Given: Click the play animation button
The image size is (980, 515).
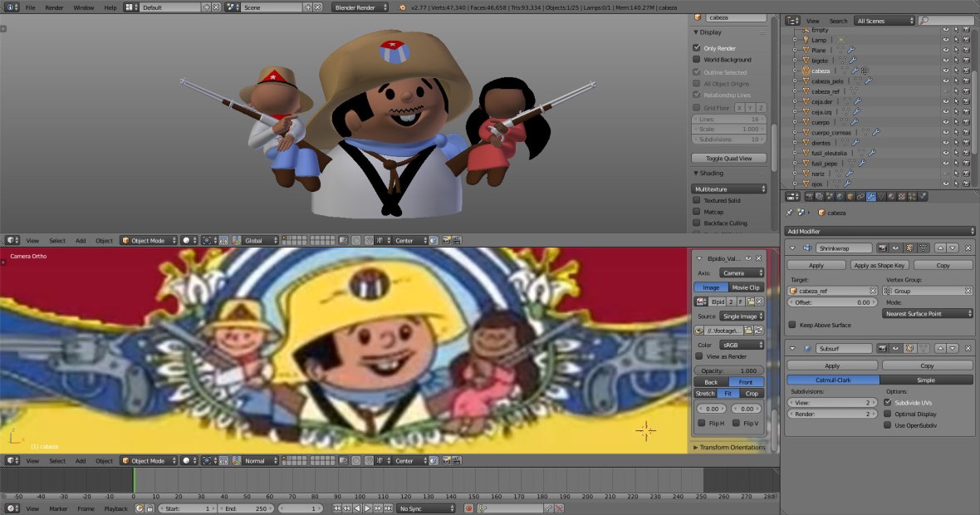Looking at the screenshot, I should pyautogui.click(x=367, y=508).
